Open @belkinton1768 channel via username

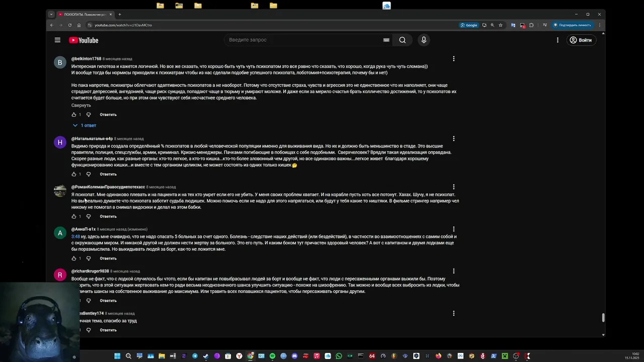pos(86,59)
